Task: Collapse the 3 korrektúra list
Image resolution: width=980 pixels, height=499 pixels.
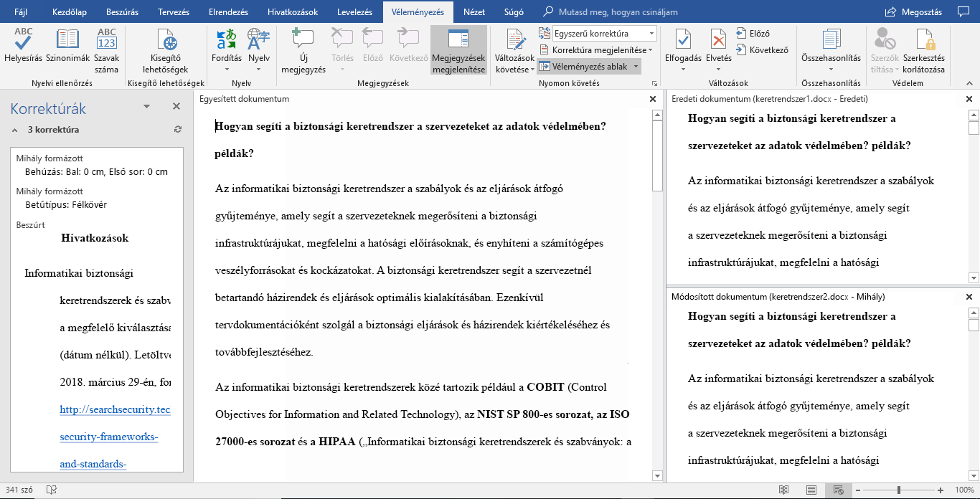Action: point(14,130)
